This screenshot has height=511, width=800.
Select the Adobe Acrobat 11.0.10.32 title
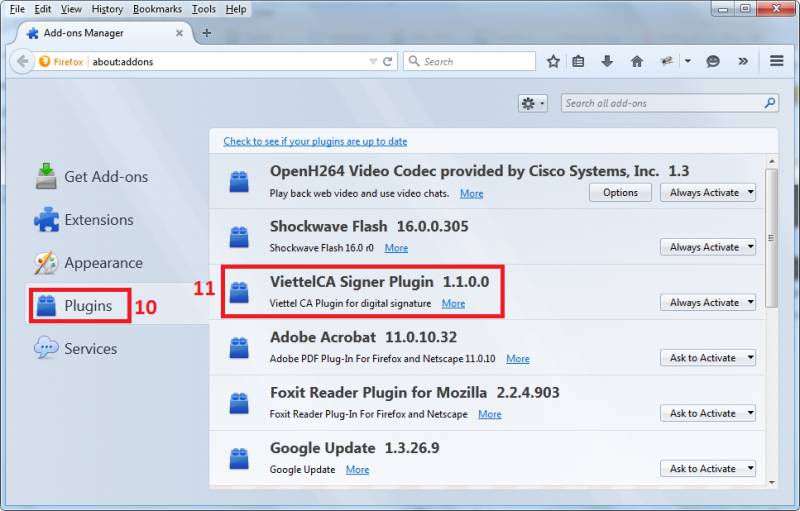click(x=363, y=337)
